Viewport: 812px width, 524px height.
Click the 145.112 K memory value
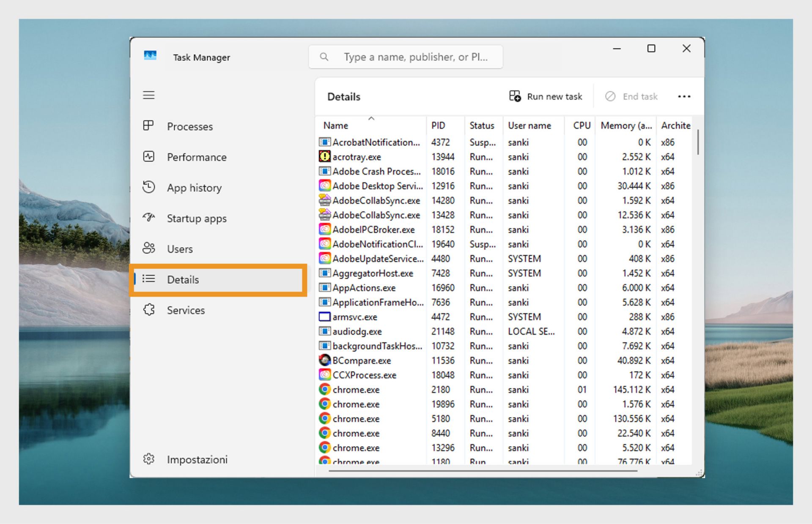(x=632, y=390)
